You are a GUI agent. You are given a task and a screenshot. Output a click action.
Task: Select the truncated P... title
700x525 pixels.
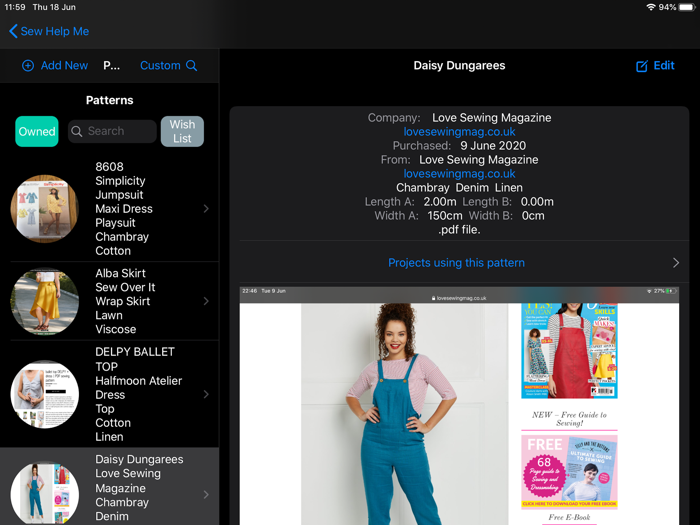pos(112,66)
